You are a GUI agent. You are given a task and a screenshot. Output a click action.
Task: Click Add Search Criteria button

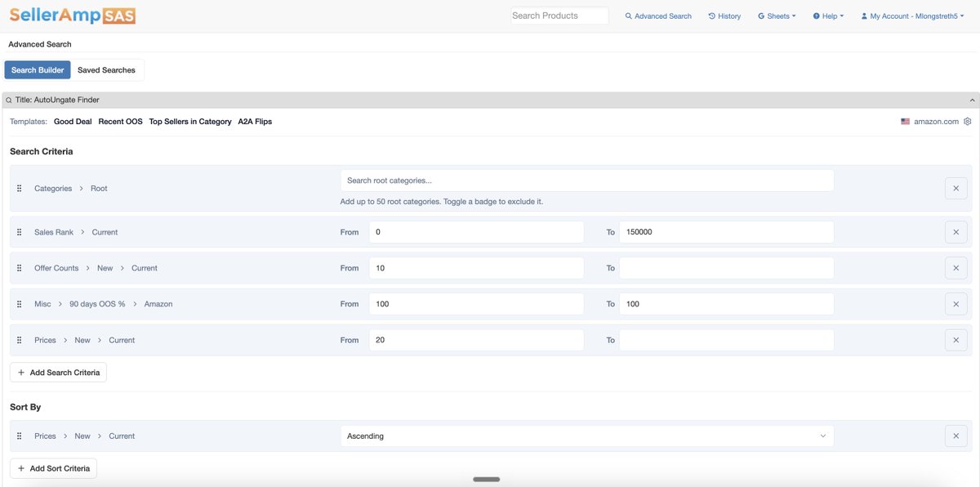58,373
